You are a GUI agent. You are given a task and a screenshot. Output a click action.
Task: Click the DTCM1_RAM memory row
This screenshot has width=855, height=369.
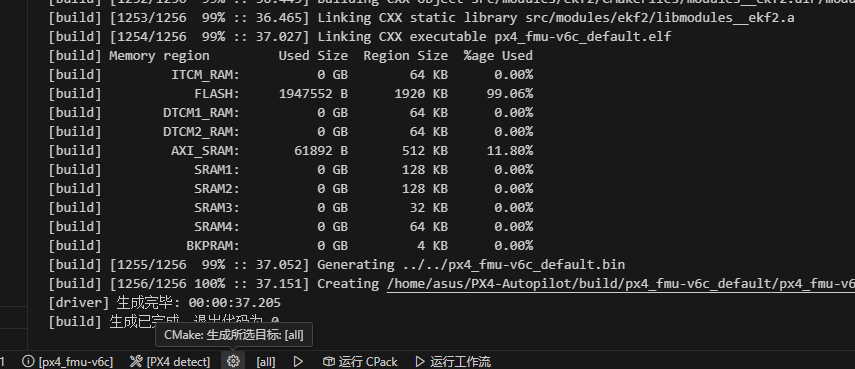click(x=291, y=113)
